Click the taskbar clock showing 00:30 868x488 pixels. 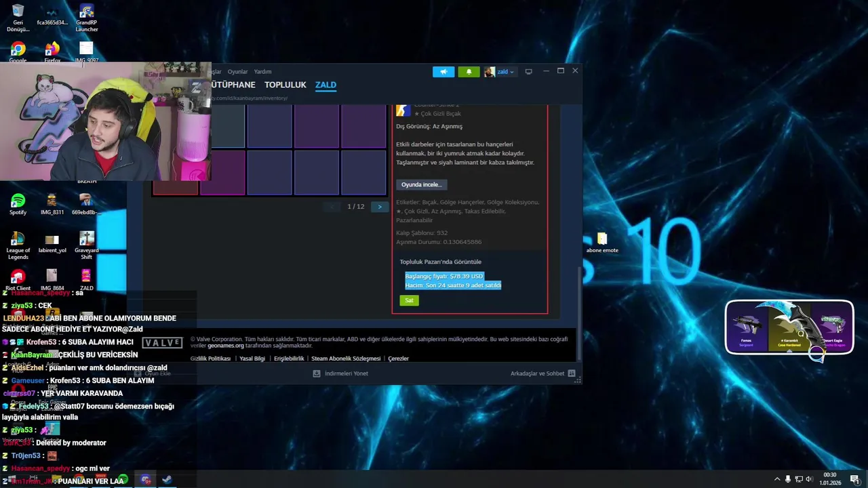[830, 479]
